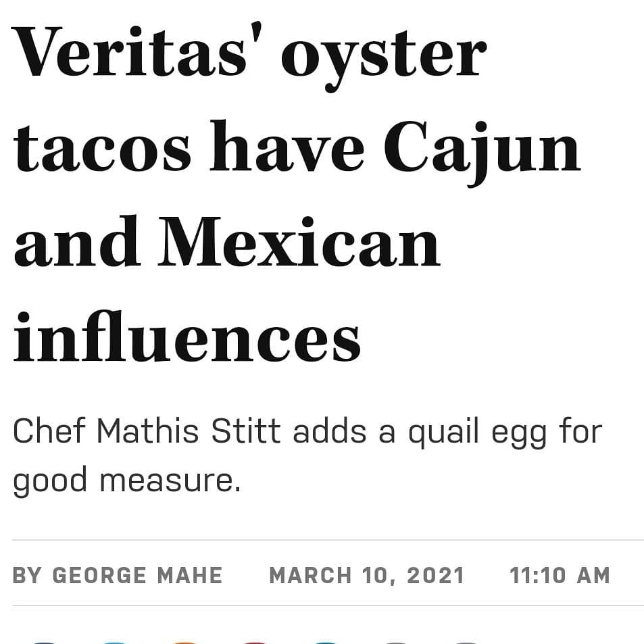Click the teal-blue share circle
644x644 pixels.
pos(326,641)
